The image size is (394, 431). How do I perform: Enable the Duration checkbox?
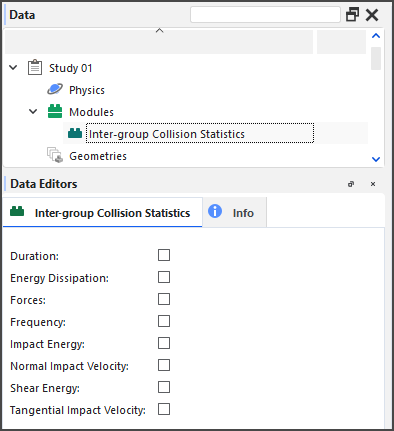pos(164,255)
